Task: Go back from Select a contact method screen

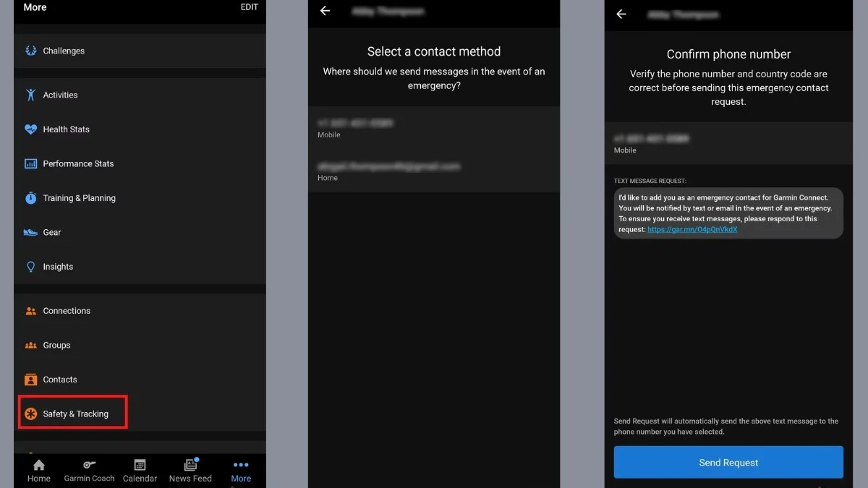Action: tap(325, 11)
